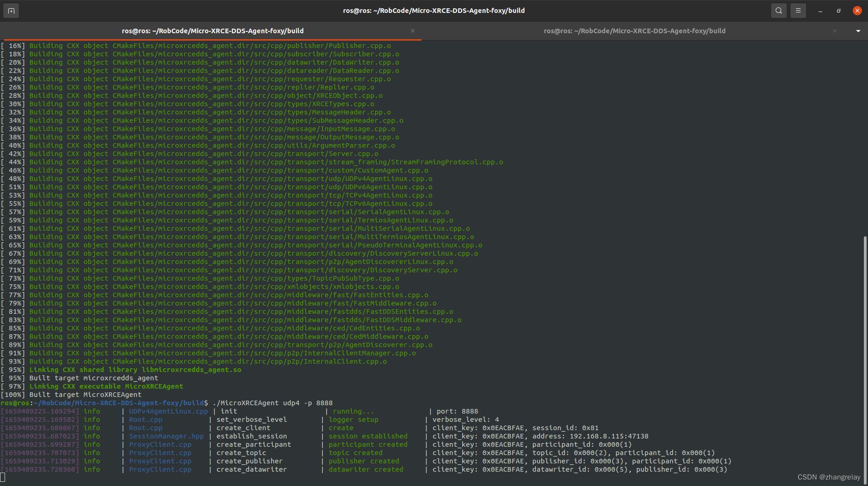Open the hamburger menu in title bar
The width and height of the screenshot is (868, 486).
pos(798,11)
